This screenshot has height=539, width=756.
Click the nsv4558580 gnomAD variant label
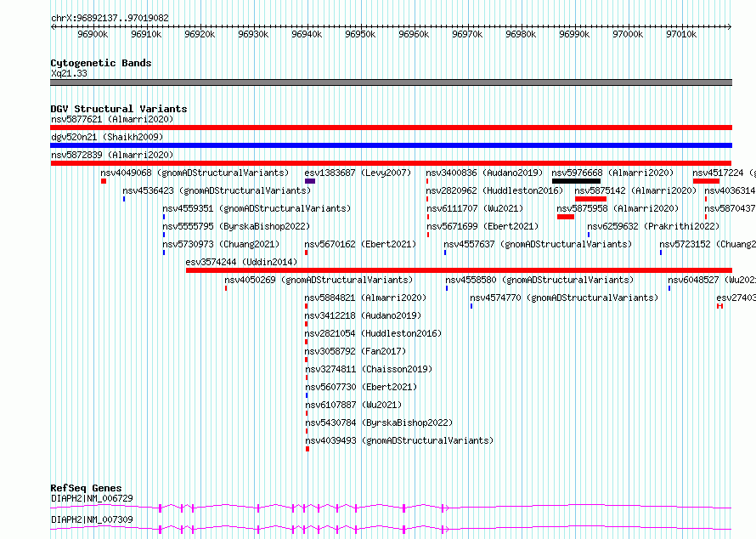(539, 280)
